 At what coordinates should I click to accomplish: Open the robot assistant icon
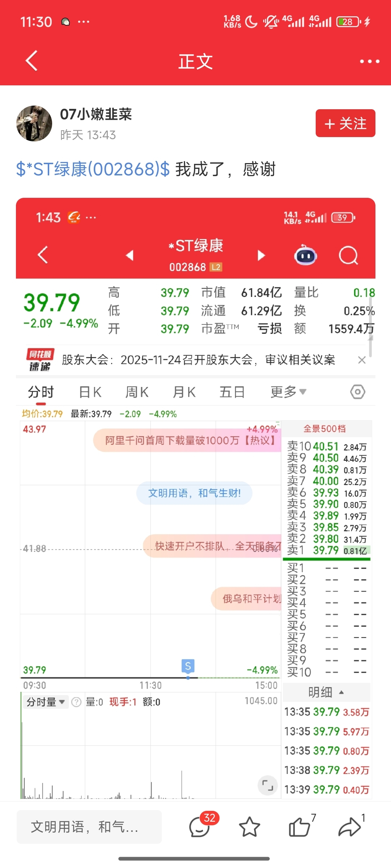[x=306, y=255]
